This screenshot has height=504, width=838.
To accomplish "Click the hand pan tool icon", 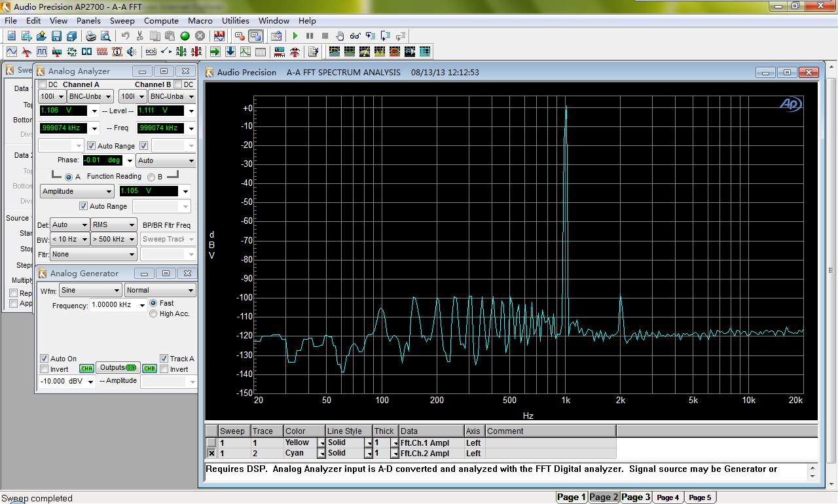I will (340, 36).
